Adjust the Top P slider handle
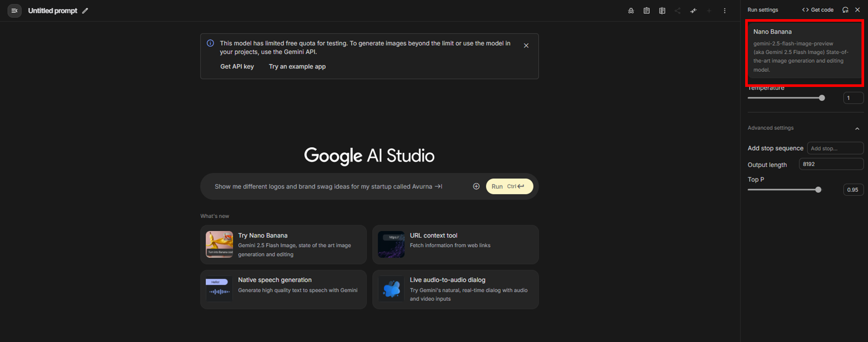The image size is (868, 342). click(818, 189)
